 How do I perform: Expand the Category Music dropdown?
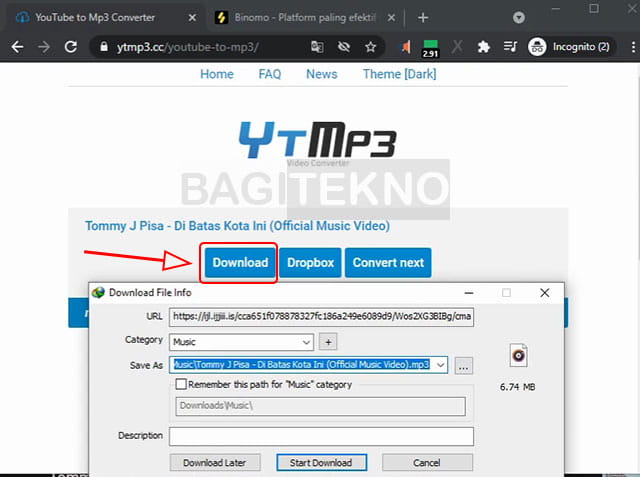click(306, 342)
